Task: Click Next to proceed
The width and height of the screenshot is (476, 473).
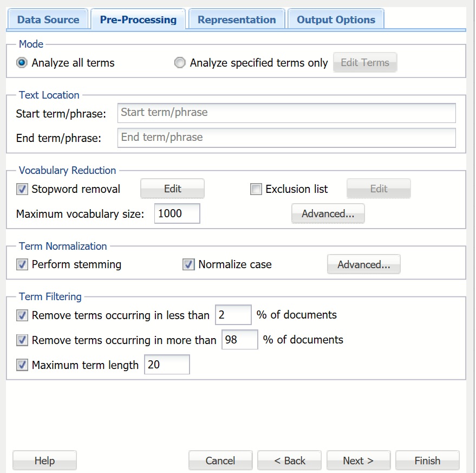Action: (358, 461)
